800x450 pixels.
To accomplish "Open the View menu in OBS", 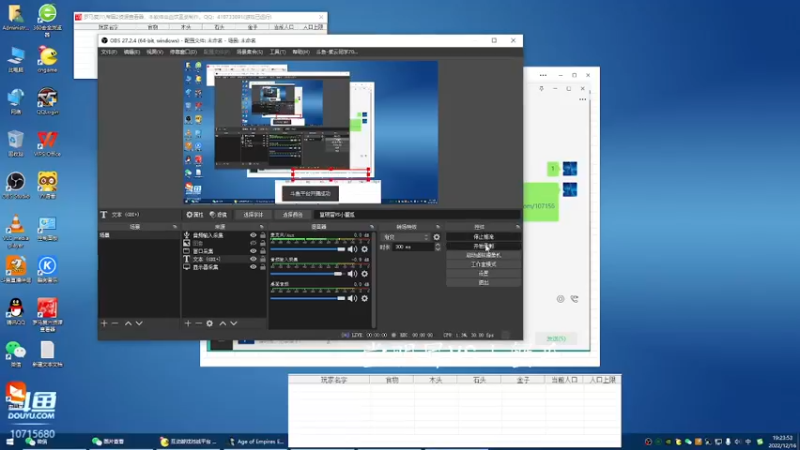I will (155, 52).
